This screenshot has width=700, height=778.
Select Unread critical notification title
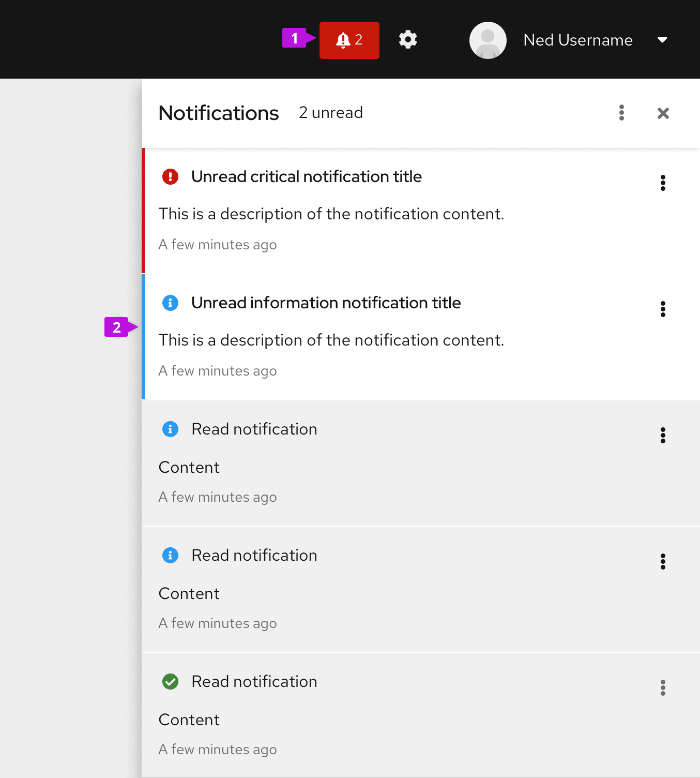306,177
